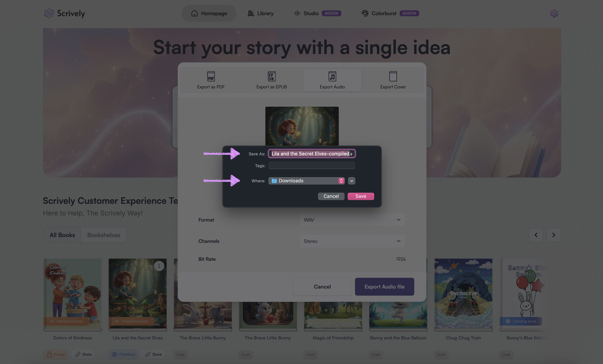This screenshot has width=603, height=364.
Task: Select the Export Audio music file icon
Action: pyautogui.click(x=332, y=76)
